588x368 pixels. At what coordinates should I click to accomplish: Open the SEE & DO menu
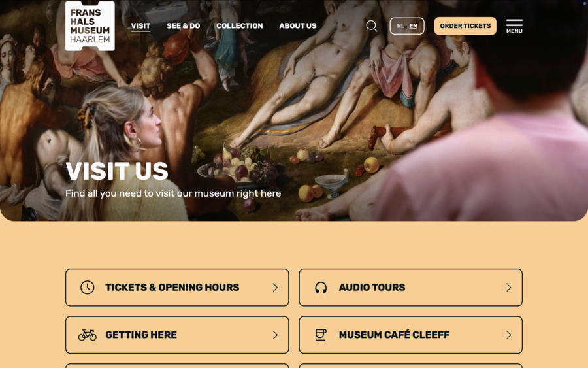point(184,26)
